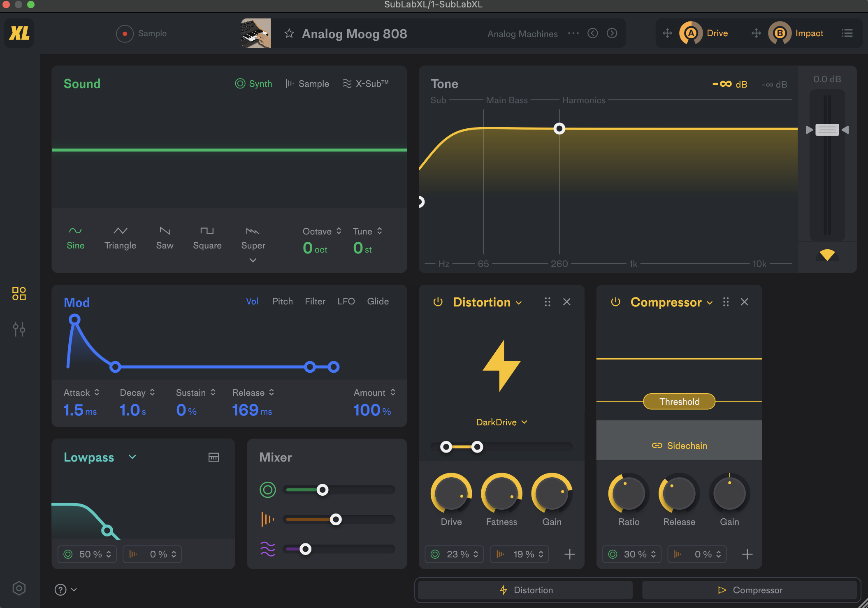Go to next preset arrow
Screen dimensions: 868x608
pos(612,33)
